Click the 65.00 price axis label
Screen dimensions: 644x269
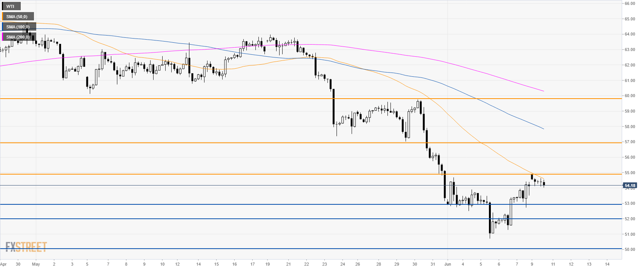tap(629, 19)
